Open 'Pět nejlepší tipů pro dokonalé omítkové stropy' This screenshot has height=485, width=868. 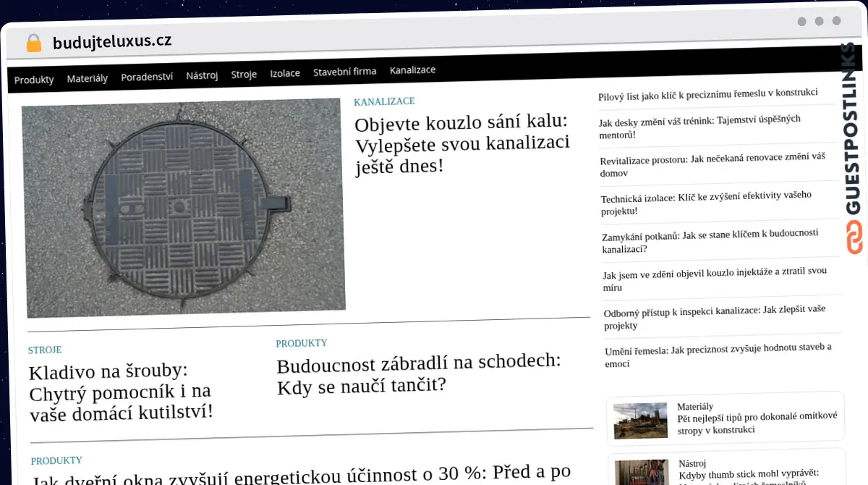click(757, 423)
